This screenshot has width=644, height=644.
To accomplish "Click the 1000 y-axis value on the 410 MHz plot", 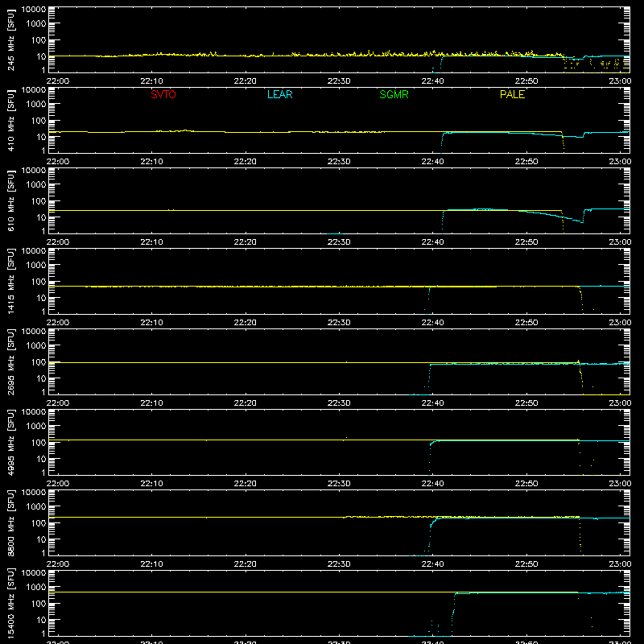I will tap(36, 105).
